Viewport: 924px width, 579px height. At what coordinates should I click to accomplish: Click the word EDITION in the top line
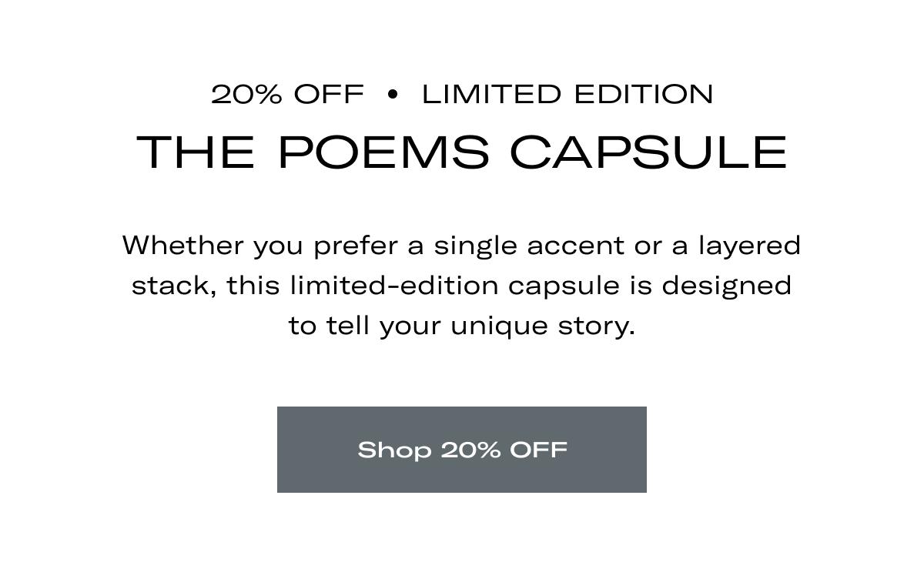pyautogui.click(x=644, y=95)
